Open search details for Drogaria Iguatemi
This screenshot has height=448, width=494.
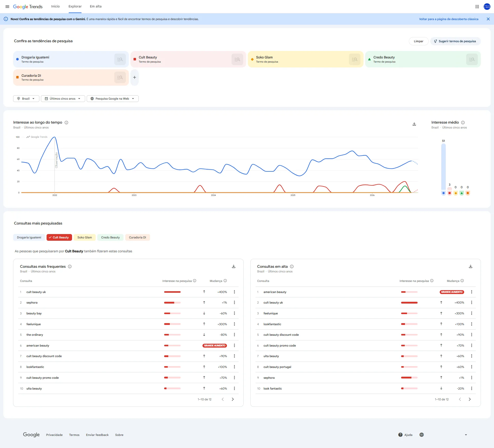[120, 59]
